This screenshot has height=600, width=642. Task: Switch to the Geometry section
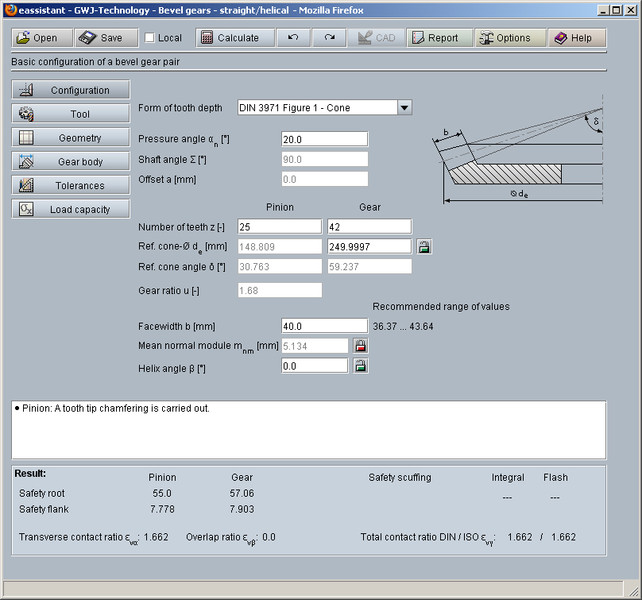point(70,138)
